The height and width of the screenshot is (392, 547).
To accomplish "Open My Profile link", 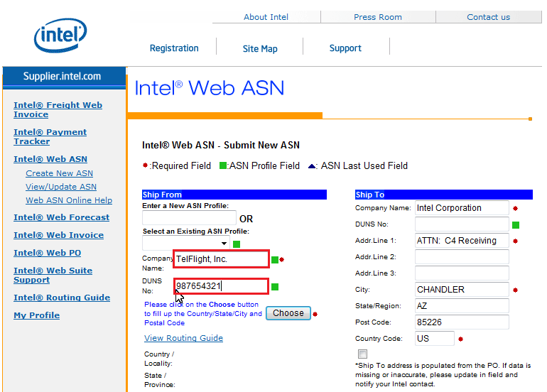I will coord(37,315).
